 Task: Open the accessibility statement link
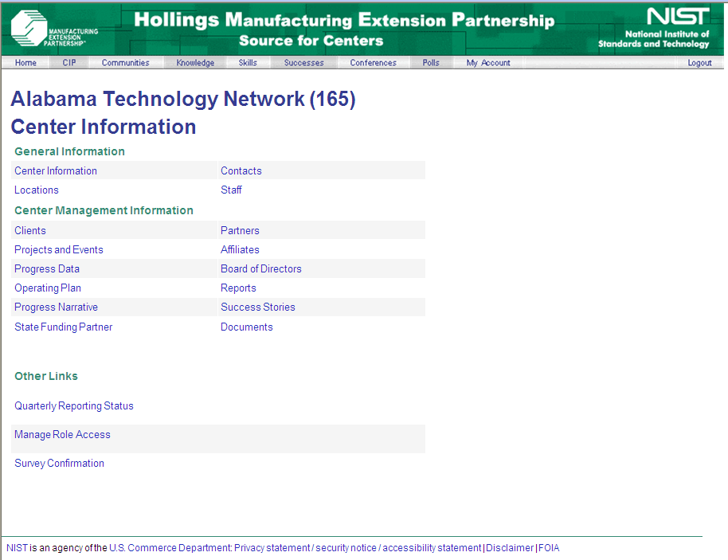(x=432, y=548)
